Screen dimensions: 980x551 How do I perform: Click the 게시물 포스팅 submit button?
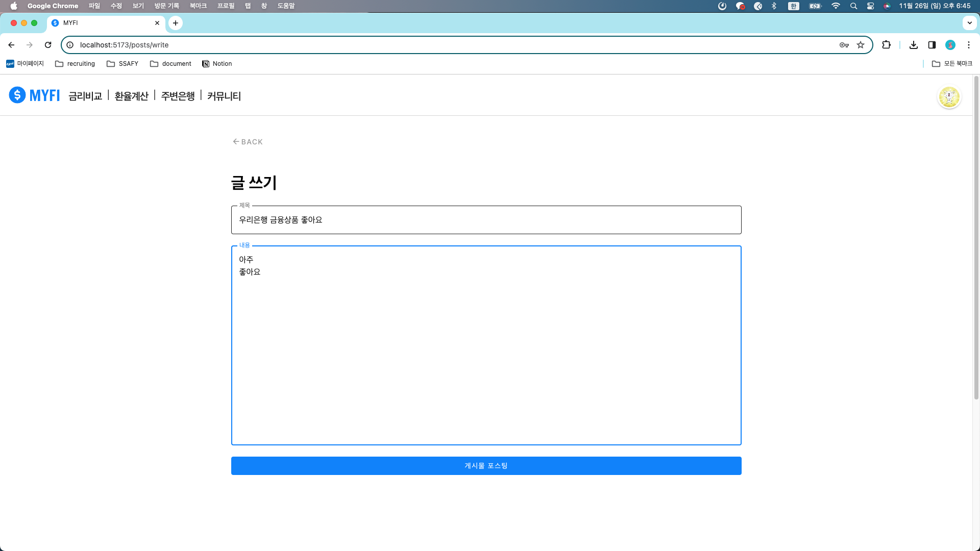(486, 466)
